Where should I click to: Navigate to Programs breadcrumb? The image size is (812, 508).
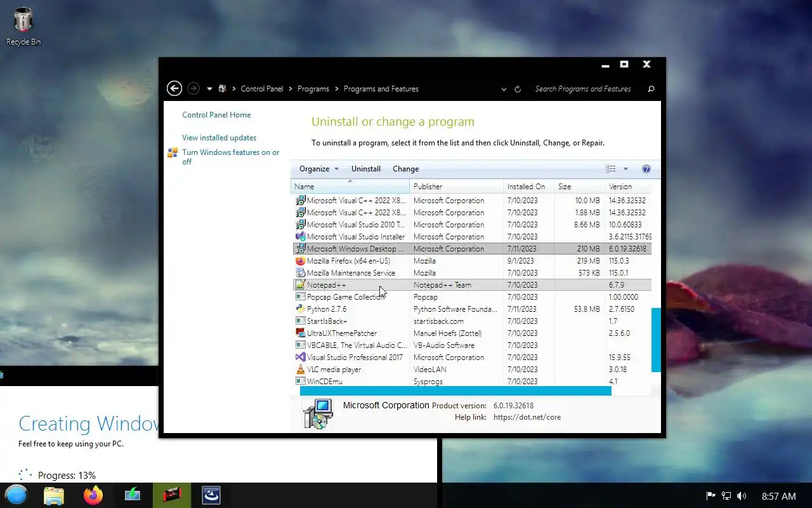[x=313, y=89]
